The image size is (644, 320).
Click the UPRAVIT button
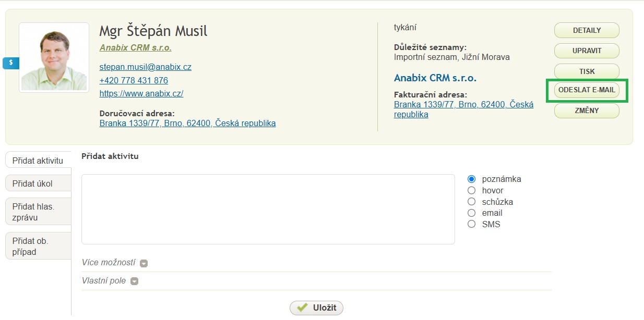click(x=587, y=51)
